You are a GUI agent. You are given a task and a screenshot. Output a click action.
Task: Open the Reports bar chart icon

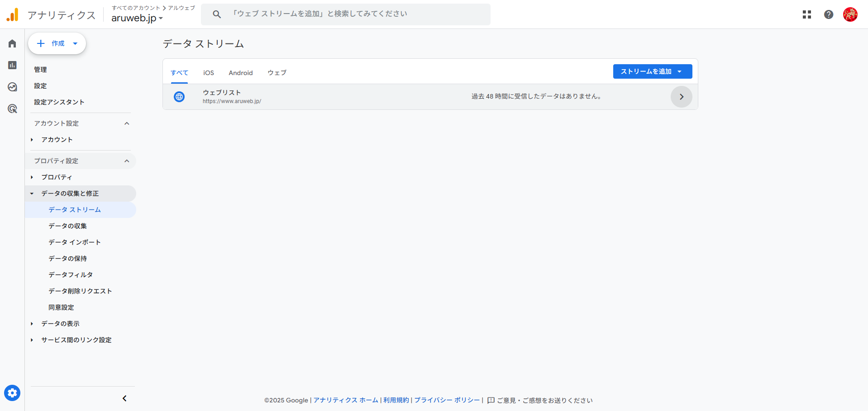(12, 65)
